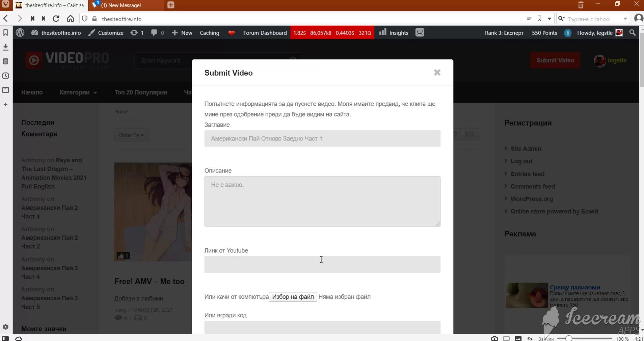Click the WordPress logo in admin bar
The image size is (644, 341).
pos(20,33)
